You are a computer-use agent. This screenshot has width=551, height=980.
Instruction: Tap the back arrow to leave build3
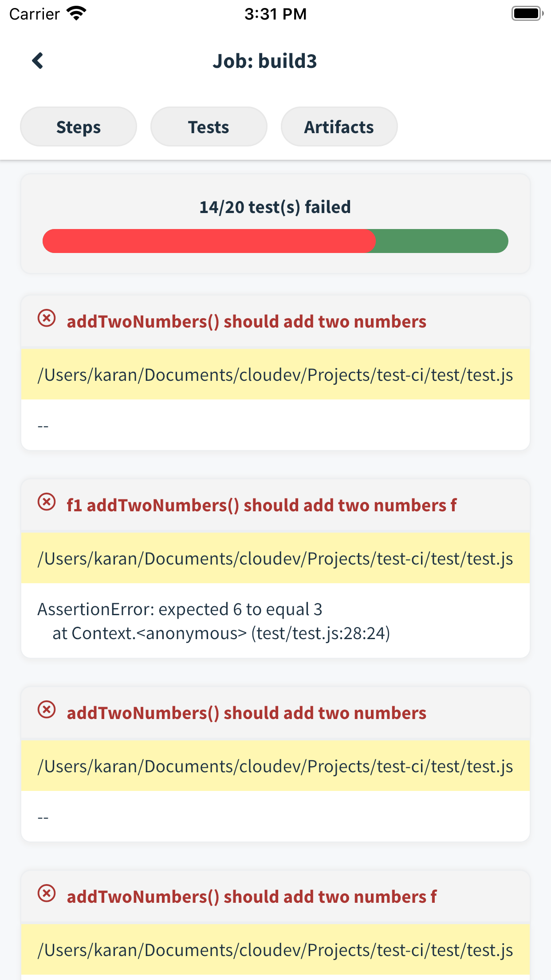click(x=38, y=60)
